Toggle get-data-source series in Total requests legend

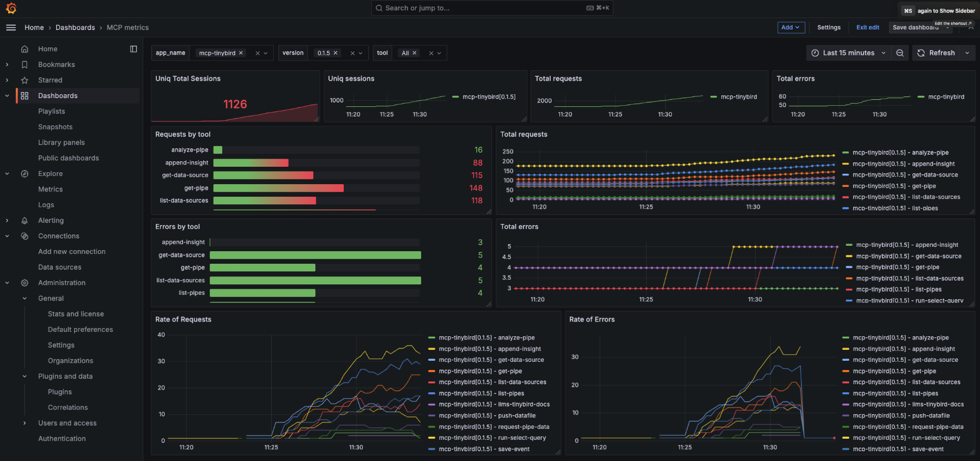point(905,175)
